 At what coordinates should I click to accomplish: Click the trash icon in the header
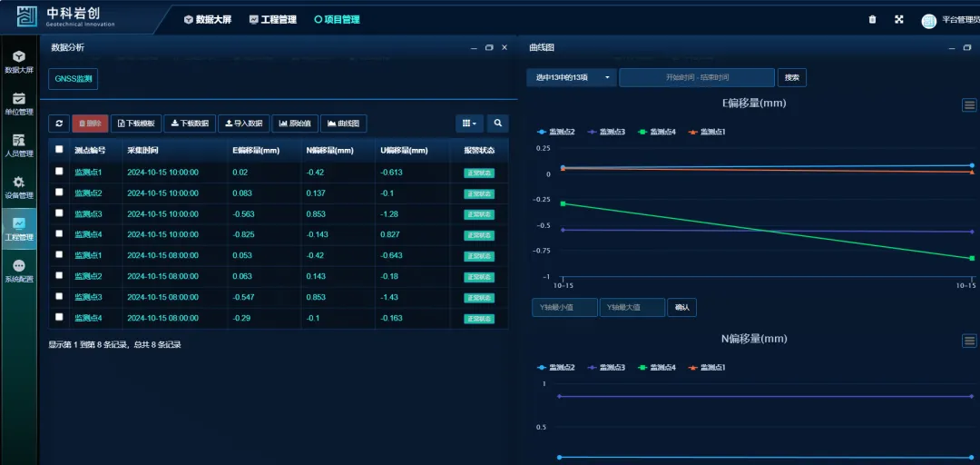tap(873, 19)
